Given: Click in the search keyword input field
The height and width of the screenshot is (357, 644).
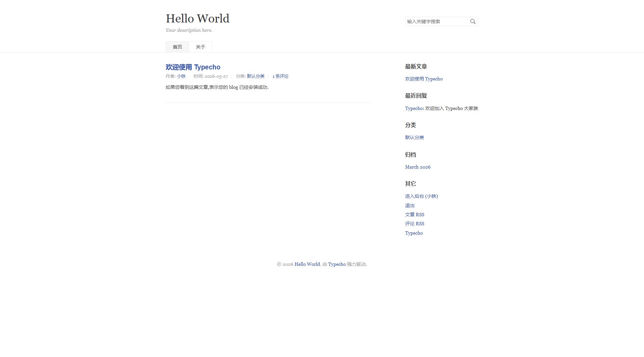Looking at the screenshot, I should (x=436, y=21).
